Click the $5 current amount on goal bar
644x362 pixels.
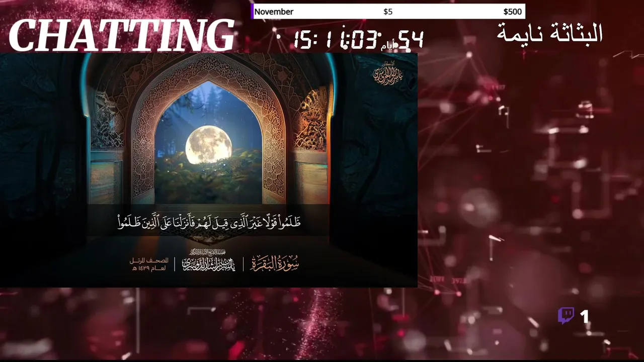pyautogui.click(x=388, y=12)
